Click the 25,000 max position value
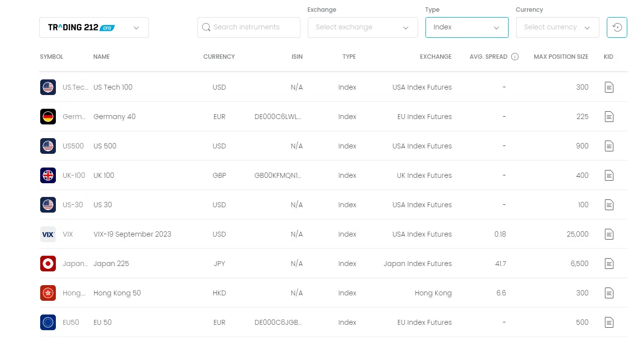The image size is (644, 339). pos(577,234)
